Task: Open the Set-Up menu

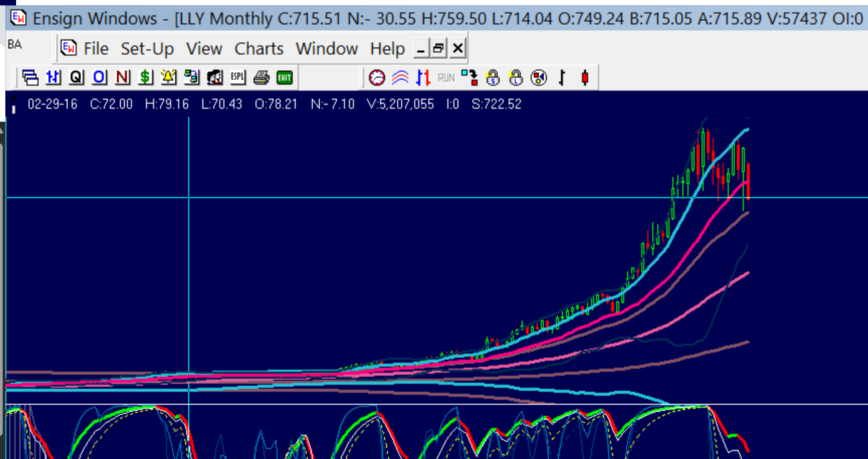Action: pyautogui.click(x=147, y=49)
